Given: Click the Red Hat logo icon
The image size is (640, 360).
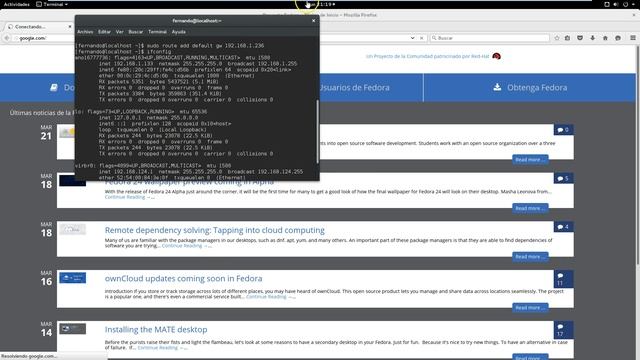Looking at the screenshot, I should (496, 56).
